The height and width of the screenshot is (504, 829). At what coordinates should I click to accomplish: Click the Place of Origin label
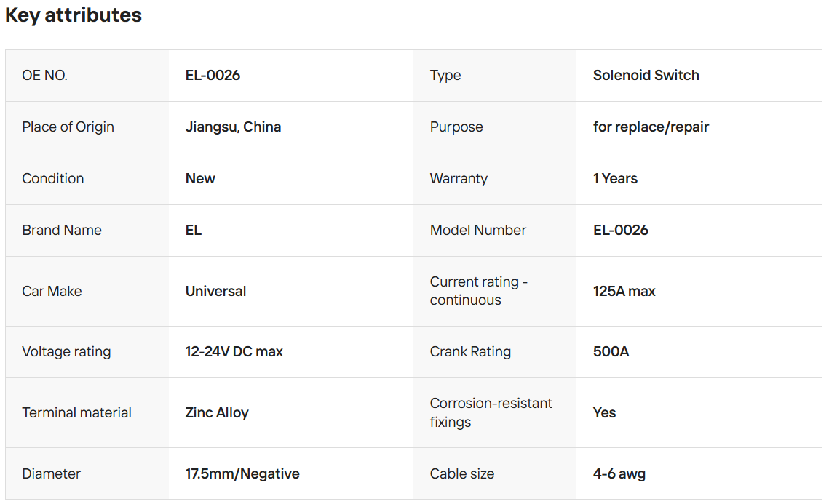tap(68, 127)
